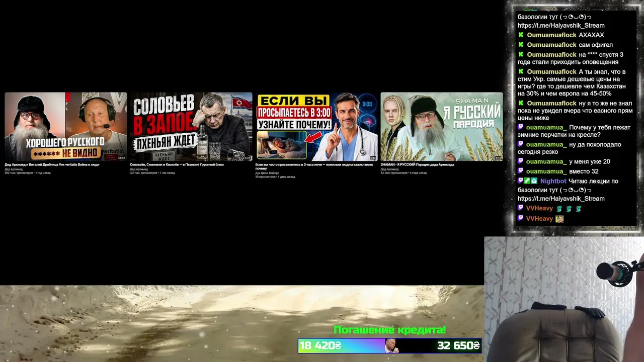Click Twitch icon beside 'Почему у тебя лежат' message
This screenshot has height=362, width=644.
[x=521, y=128]
